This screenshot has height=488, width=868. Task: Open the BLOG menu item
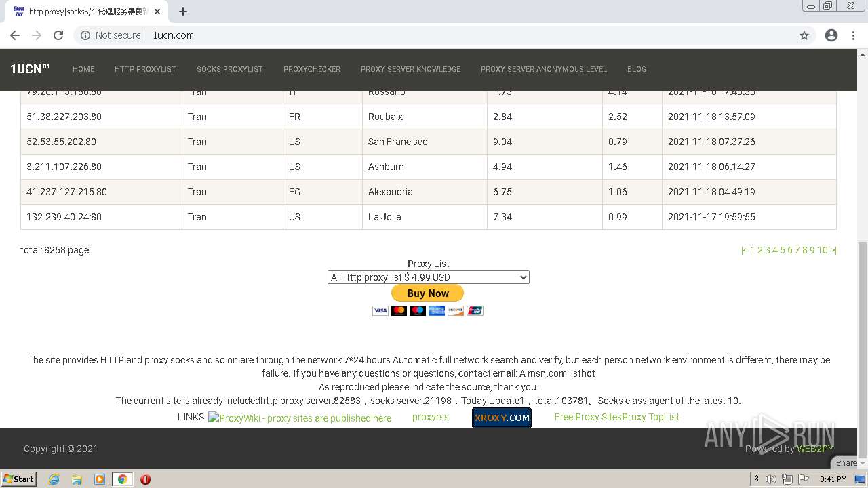pyautogui.click(x=637, y=69)
